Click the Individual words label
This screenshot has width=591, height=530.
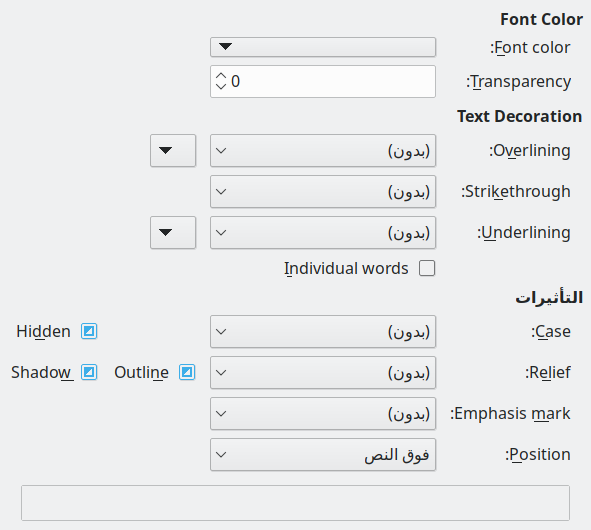click(346, 269)
